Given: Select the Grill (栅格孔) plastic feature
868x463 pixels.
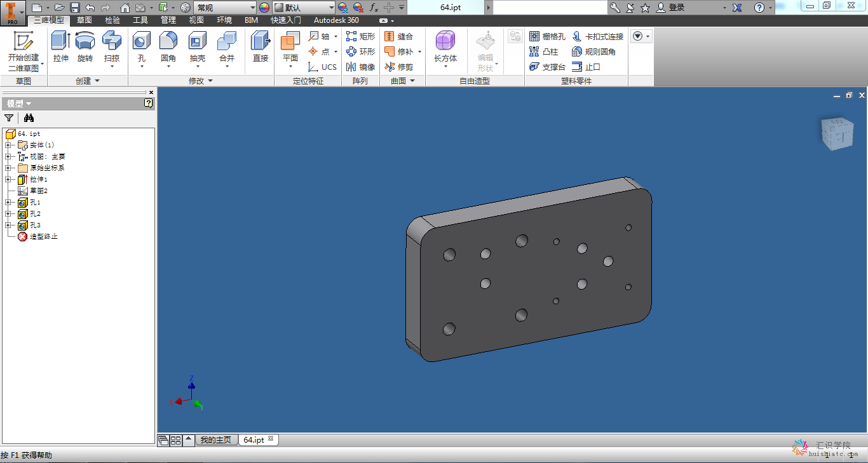Looking at the screenshot, I should click(x=547, y=36).
